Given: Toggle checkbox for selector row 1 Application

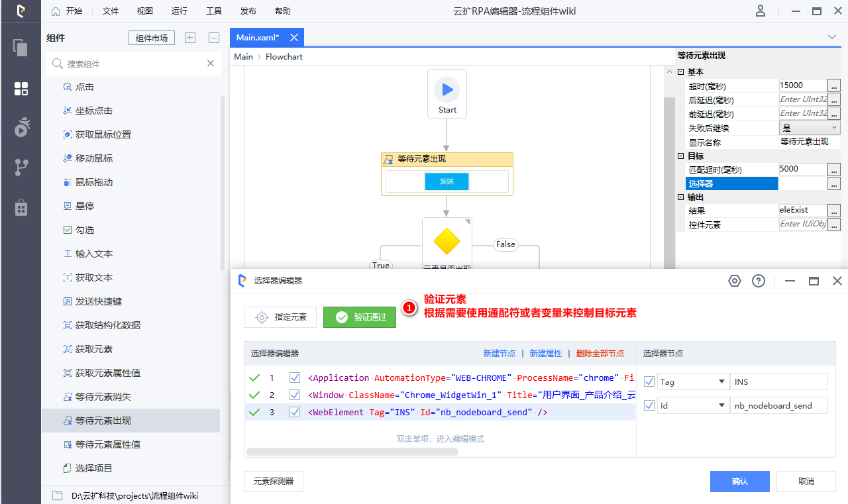Looking at the screenshot, I should (295, 378).
